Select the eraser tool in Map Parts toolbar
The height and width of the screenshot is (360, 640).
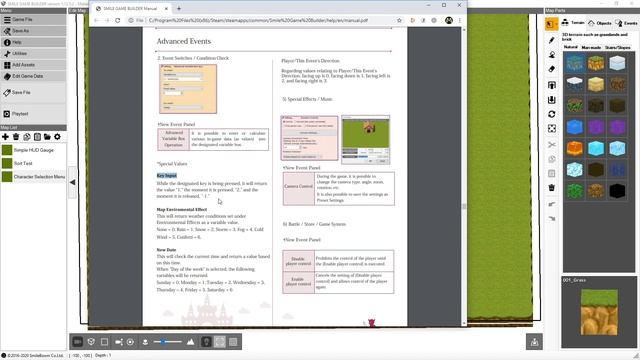tap(551, 69)
